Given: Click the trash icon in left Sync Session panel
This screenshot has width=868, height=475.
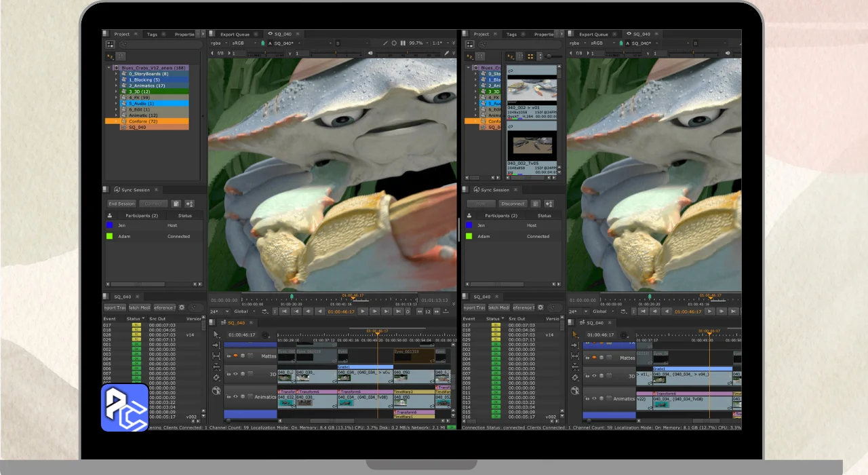Looking at the screenshot, I should (176, 204).
